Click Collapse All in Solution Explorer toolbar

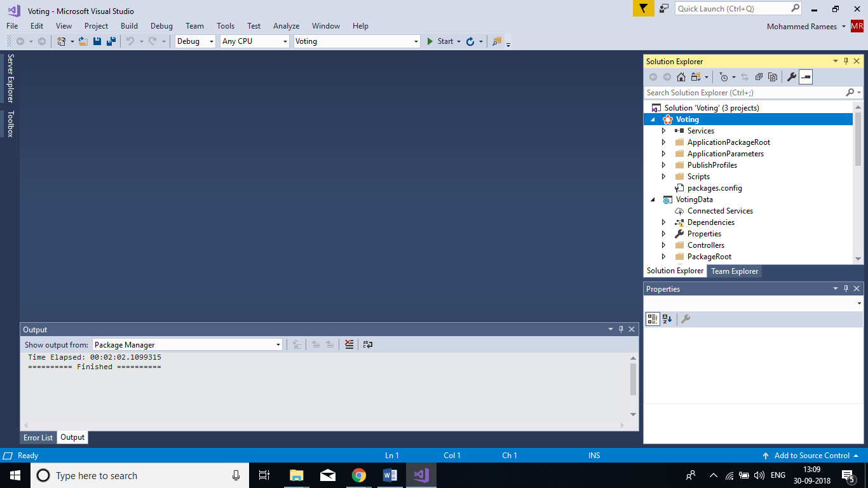pos(759,77)
